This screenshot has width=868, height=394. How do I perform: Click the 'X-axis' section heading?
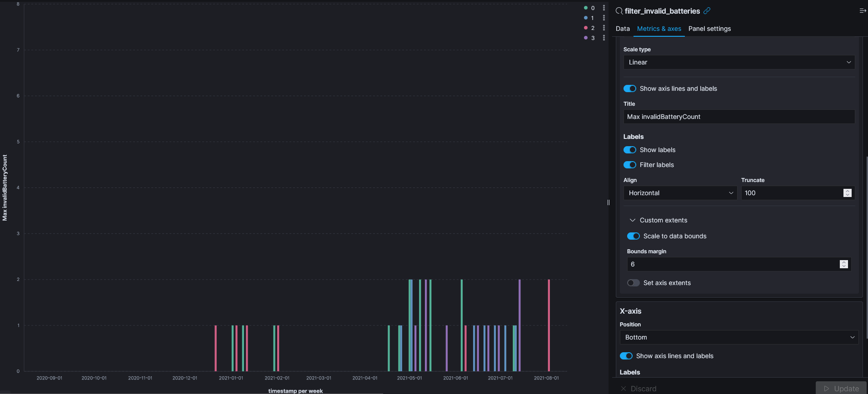pos(630,311)
